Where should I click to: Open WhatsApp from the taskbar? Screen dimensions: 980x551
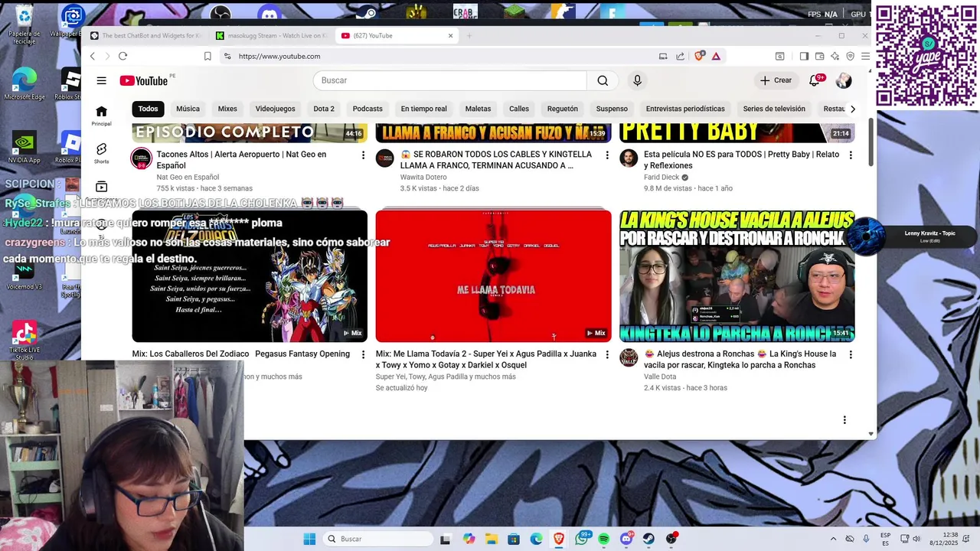582,539
